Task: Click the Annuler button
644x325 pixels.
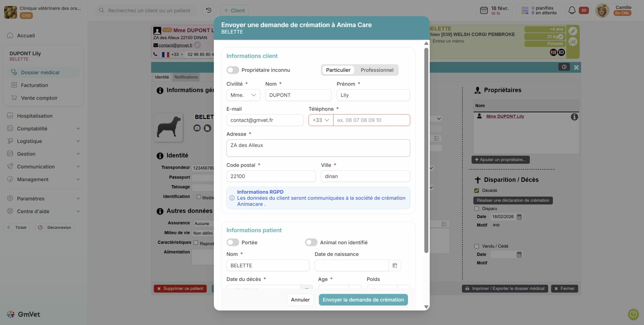Action: click(300, 300)
